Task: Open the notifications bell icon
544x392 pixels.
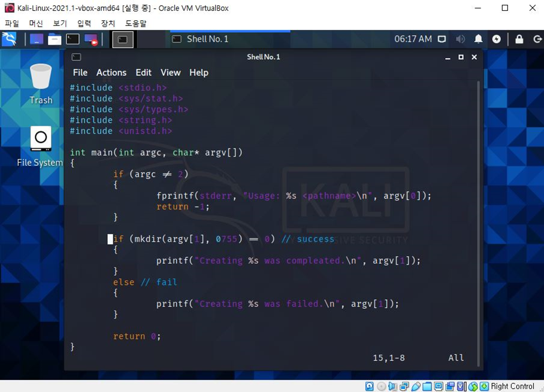Action: tap(479, 39)
